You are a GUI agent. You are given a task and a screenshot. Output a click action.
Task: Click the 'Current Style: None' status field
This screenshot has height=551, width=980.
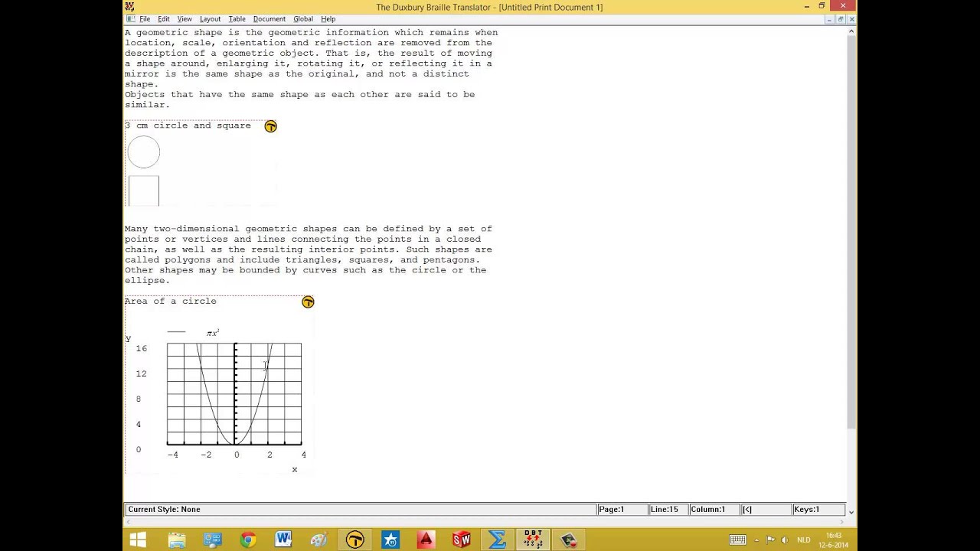coord(360,510)
